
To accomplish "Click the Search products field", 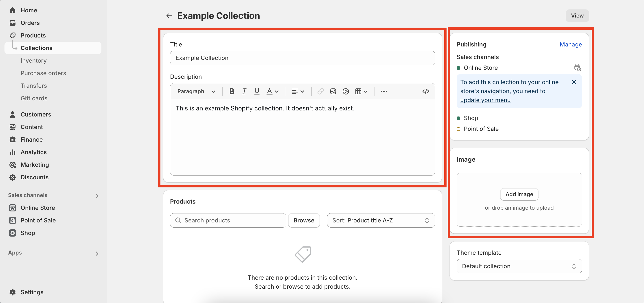I will (228, 220).
